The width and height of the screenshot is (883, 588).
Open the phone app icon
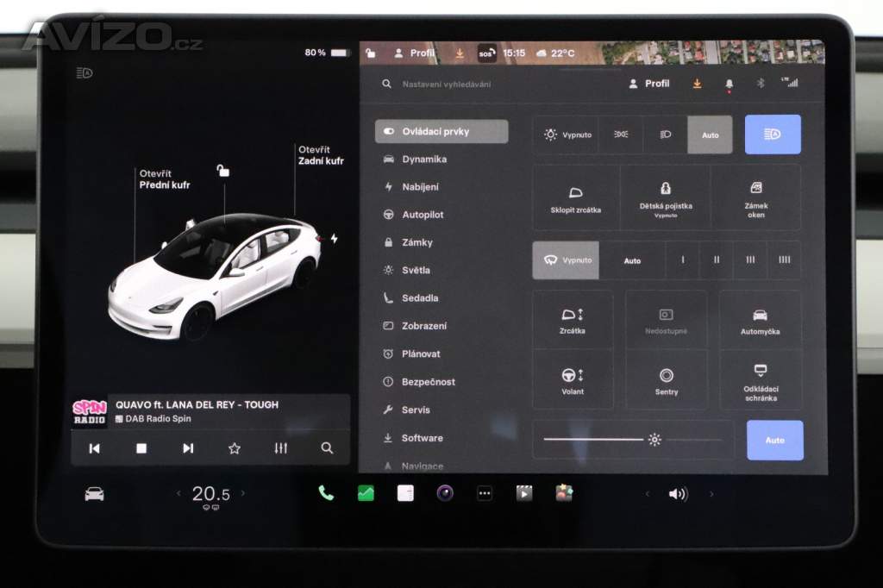[x=326, y=493]
